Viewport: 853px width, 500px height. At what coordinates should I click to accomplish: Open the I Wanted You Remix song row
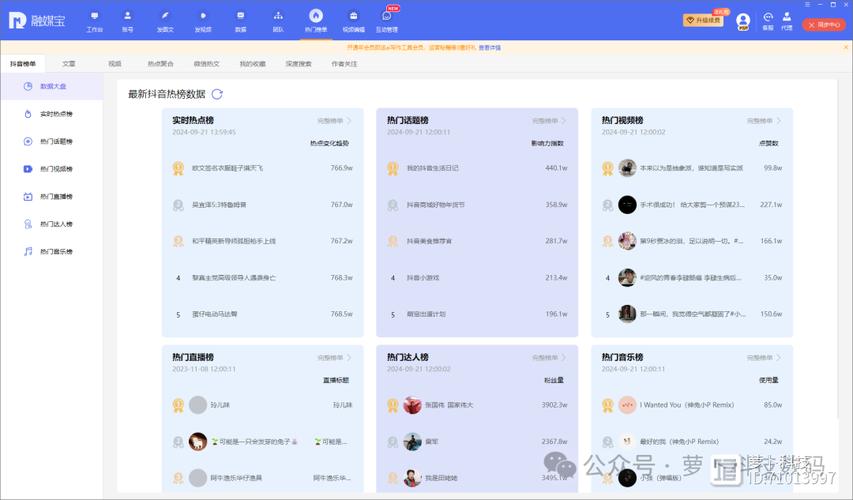pos(692,405)
